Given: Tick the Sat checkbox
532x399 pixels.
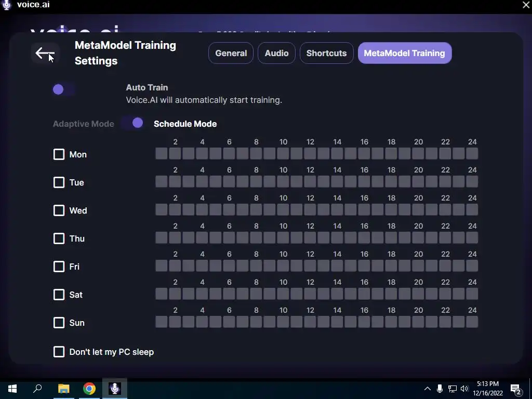Looking at the screenshot, I should 59,295.
